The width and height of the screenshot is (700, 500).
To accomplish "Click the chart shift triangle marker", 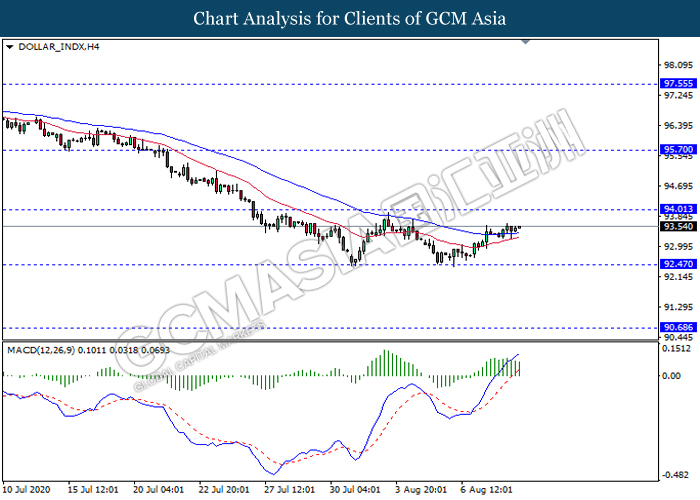I will coord(525,42).
